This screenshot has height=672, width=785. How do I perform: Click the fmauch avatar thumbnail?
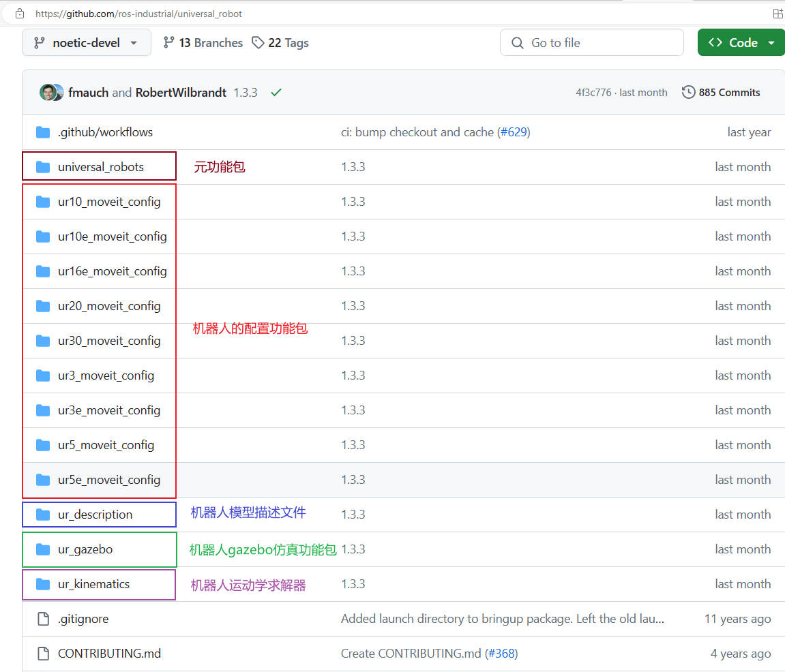point(48,92)
